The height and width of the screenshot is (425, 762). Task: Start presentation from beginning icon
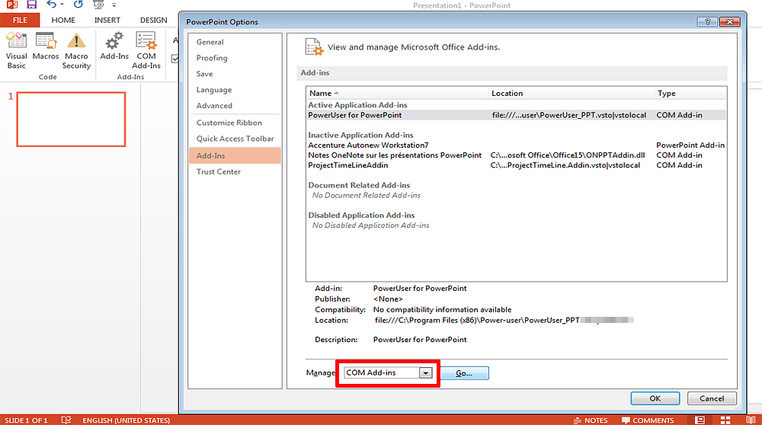pyautogui.click(x=99, y=5)
